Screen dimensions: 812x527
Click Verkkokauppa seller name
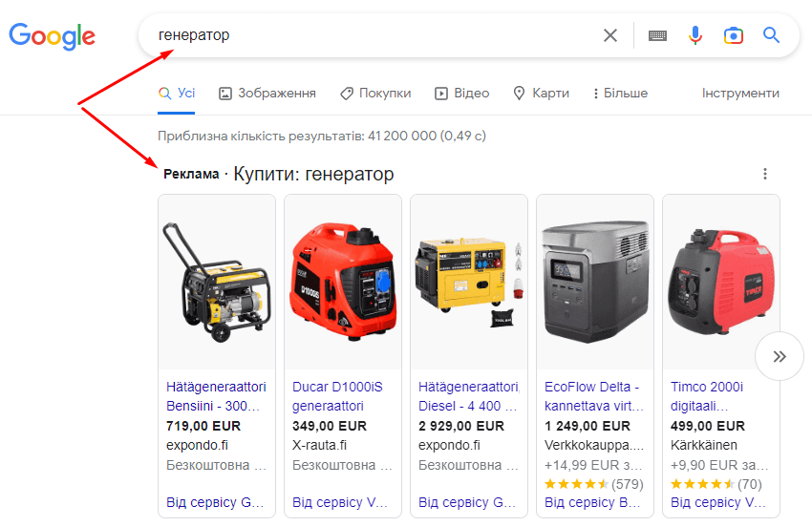point(595,445)
